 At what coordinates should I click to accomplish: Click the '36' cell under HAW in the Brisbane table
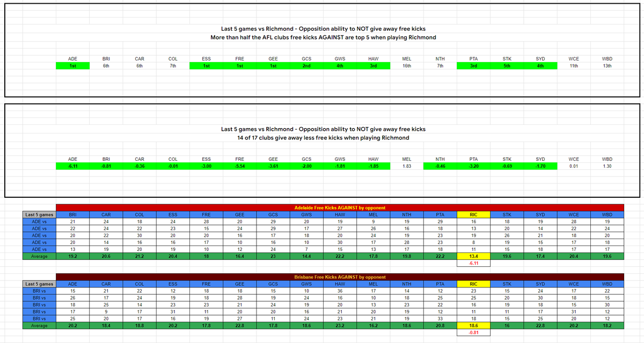point(340,291)
